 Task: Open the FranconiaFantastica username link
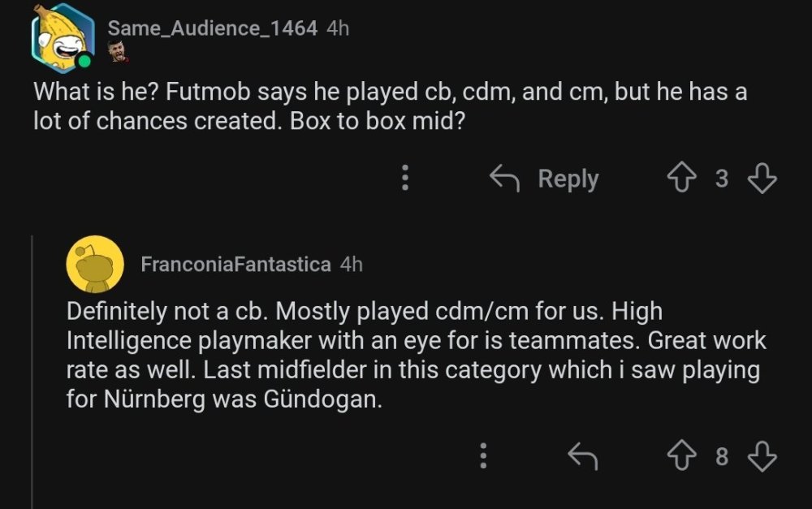[x=235, y=265]
